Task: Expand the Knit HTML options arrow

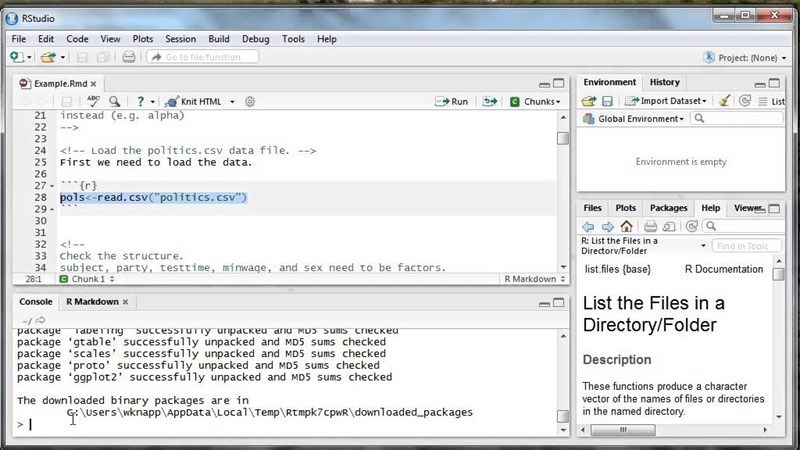Action: pyautogui.click(x=232, y=102)
